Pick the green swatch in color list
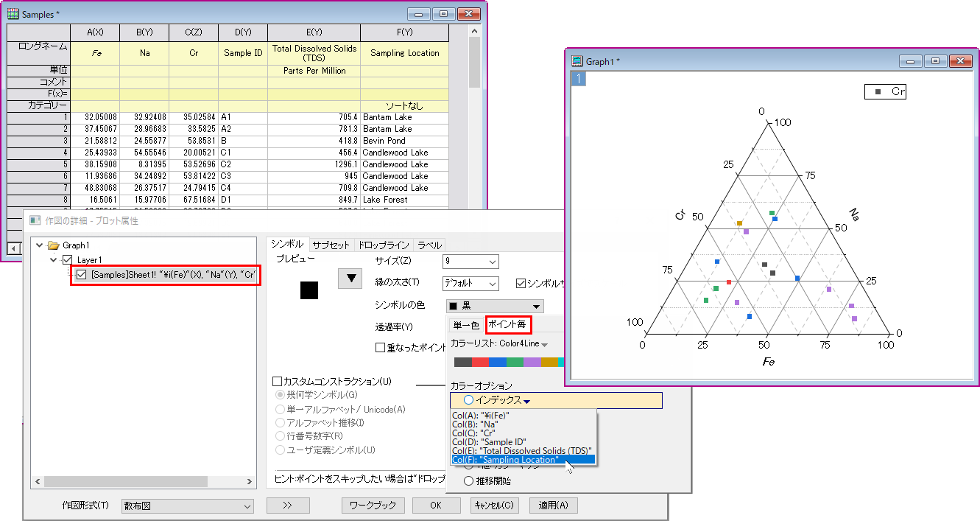The height and width of the screenshot is (521, 980). 515,362
